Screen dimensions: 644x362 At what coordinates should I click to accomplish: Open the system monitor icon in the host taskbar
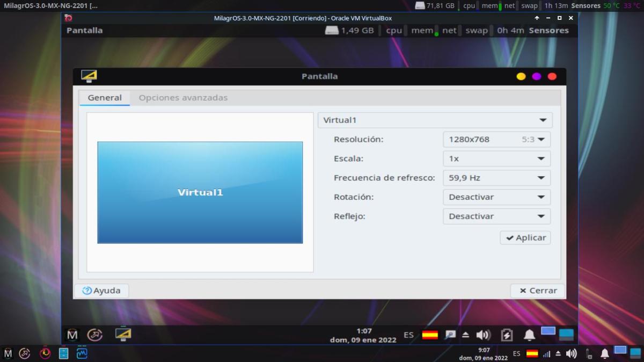(x=82, y=353)
